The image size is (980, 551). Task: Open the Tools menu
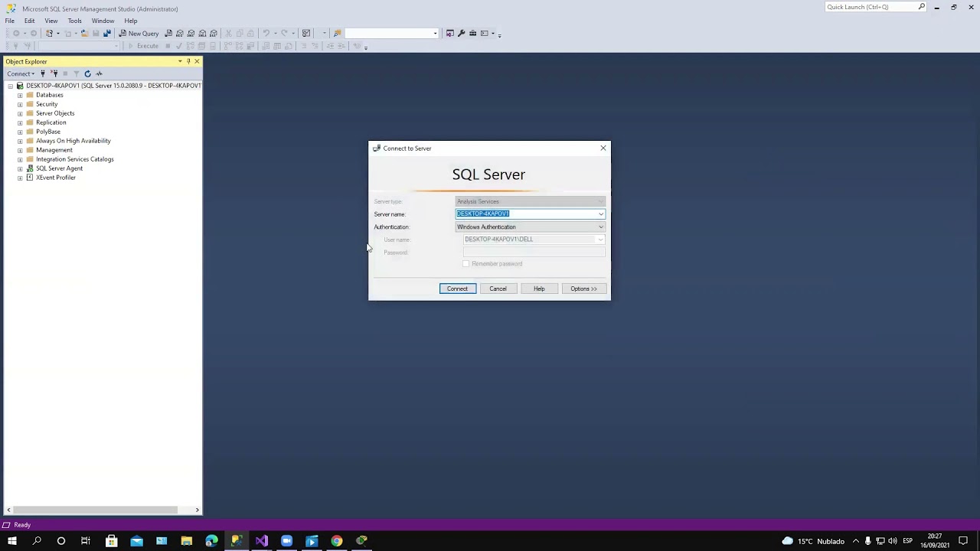coord(74,21)
